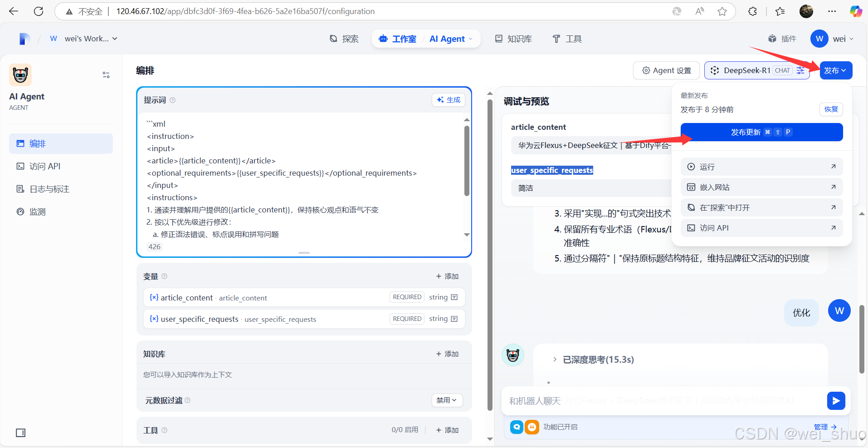Open the browser favorites list icon

pos(780,11)
